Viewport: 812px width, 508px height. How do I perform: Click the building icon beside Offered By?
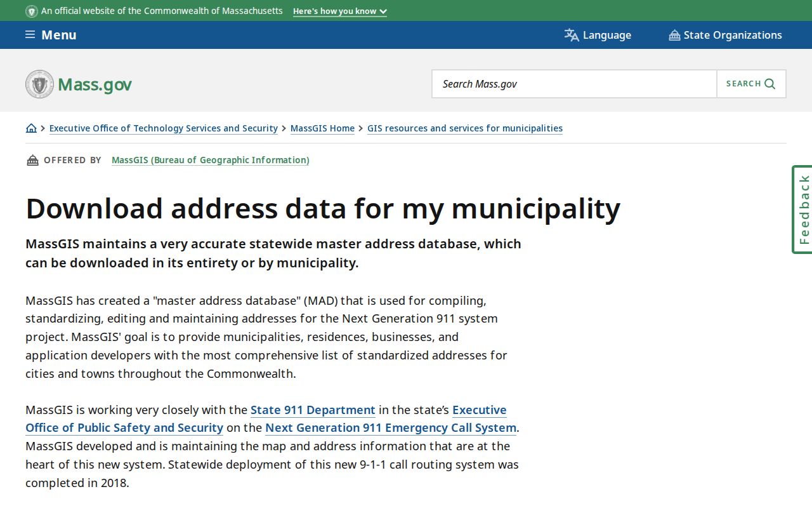(x=32, y=160)
